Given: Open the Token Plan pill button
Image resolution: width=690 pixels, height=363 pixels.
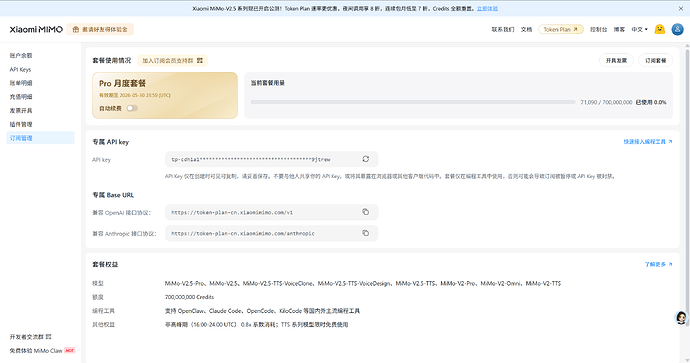Looking at the screenshot, I should (561, 29).
